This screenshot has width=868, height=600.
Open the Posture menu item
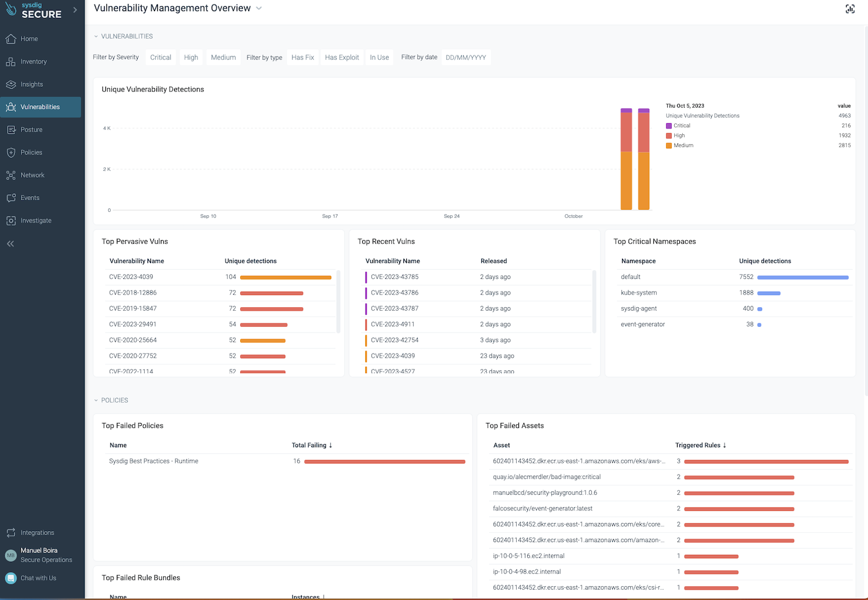tap(41, 130)
